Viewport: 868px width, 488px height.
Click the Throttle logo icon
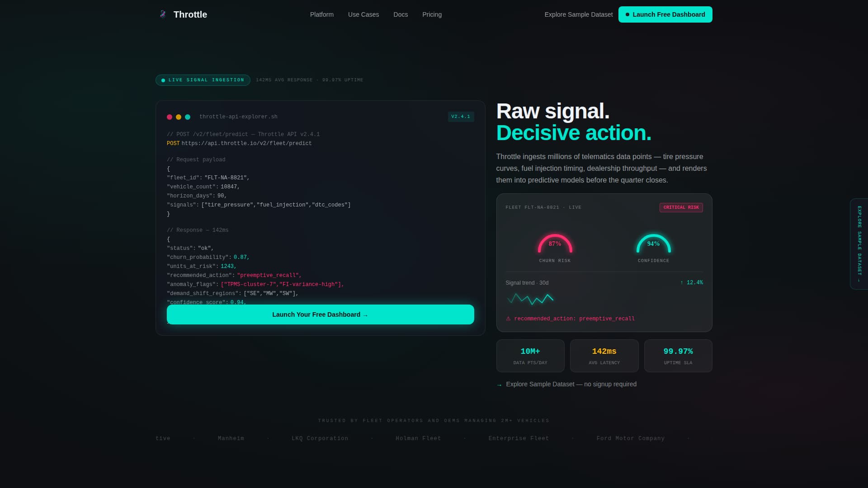click(x=163, y=14)
